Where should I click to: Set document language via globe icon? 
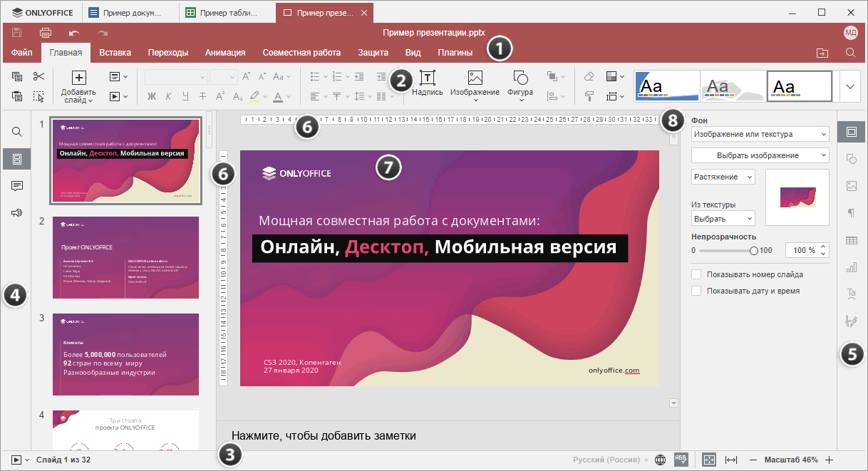pyautogui.click(x=660, y=460)
